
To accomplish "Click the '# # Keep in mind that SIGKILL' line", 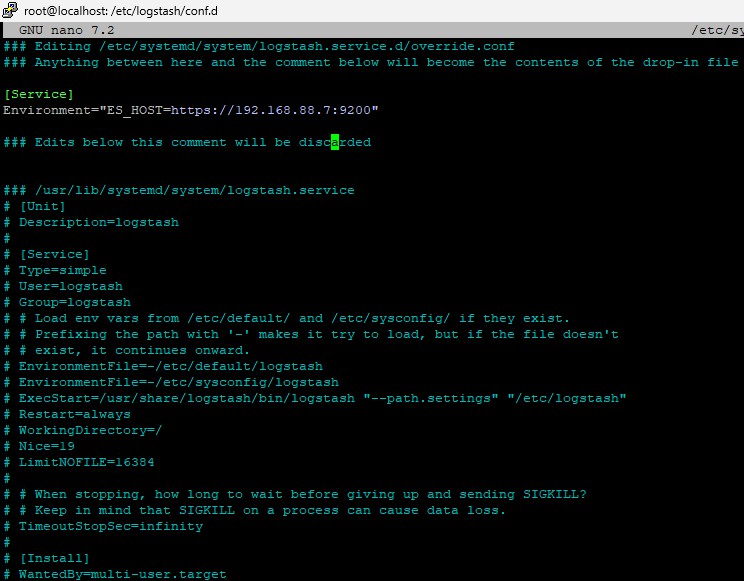I will pyautogui.click(x=255, y=511).
